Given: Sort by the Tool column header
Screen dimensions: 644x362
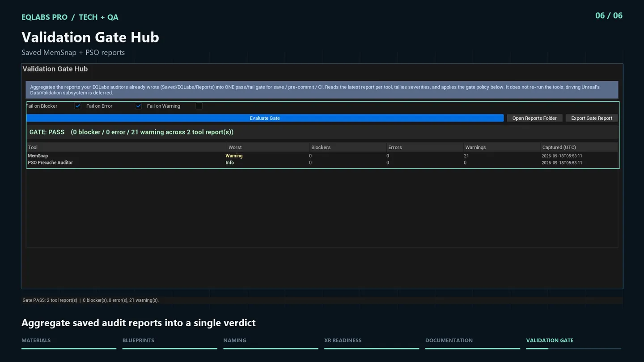Looking at the screenshot, I should click(x=127, y=147).
